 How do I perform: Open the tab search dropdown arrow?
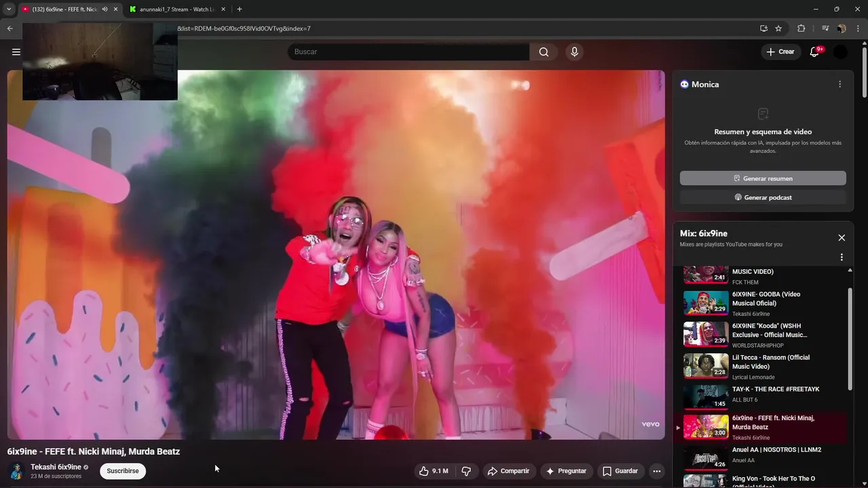click(x=9, y=9)
